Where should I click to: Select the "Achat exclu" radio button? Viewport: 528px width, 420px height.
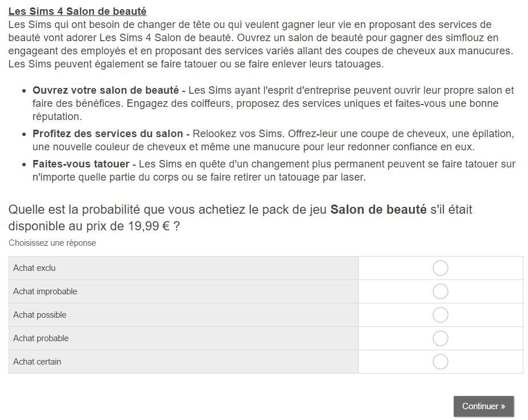(440, 268)
